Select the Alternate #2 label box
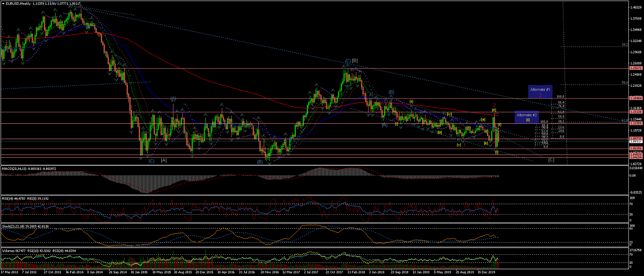The image size is (644, 276). tap(527, 117)
